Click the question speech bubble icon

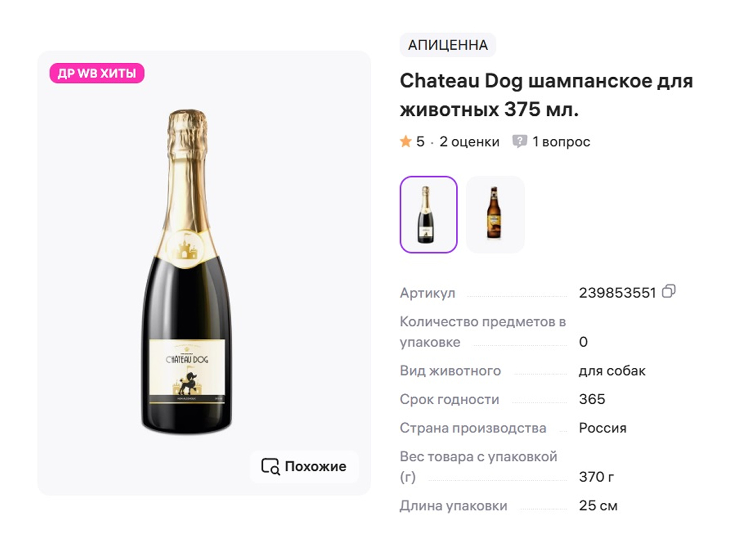(520, 141)
